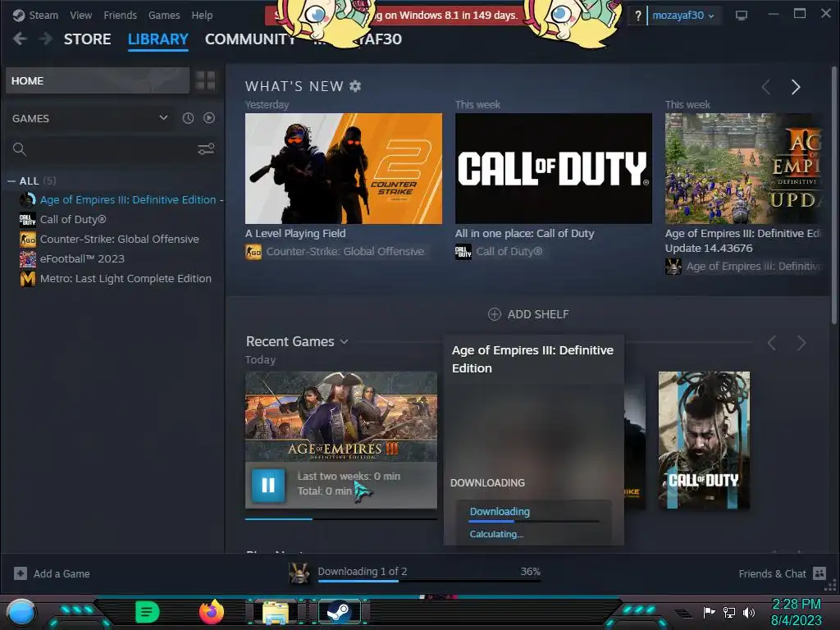
Task: Launch Firefox from the taskbar
Action: pyautogui.click(x=212, y=612)
